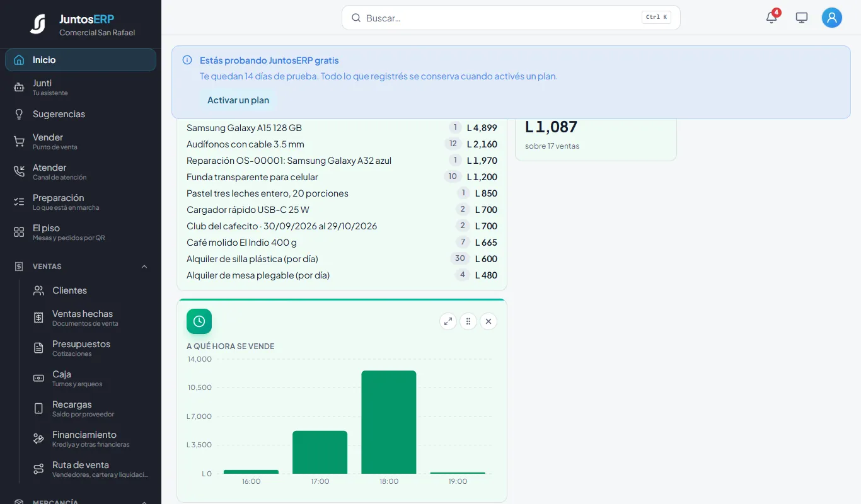This screenshot has width=861, height=504.
Task: Grab the widget drag handle dots icon
Action: click(x=468, y=321)
